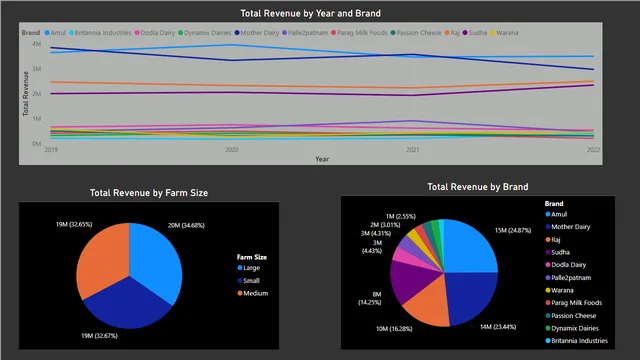Click the 2021 x-axis label

tap(413, 150)
